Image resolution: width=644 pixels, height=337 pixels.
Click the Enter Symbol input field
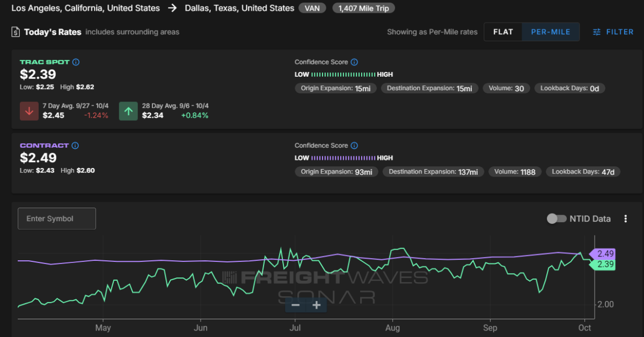[x=57, y=218]
